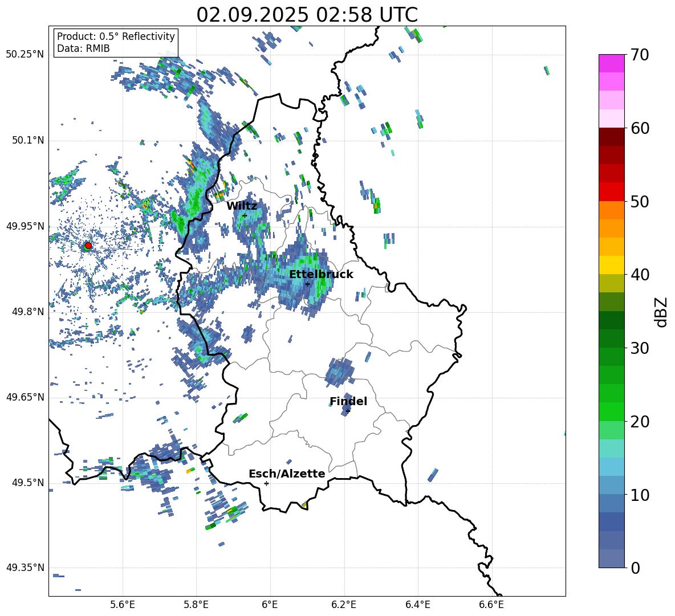Click the 6.6°E longitude label

click(x=491, y=605)
